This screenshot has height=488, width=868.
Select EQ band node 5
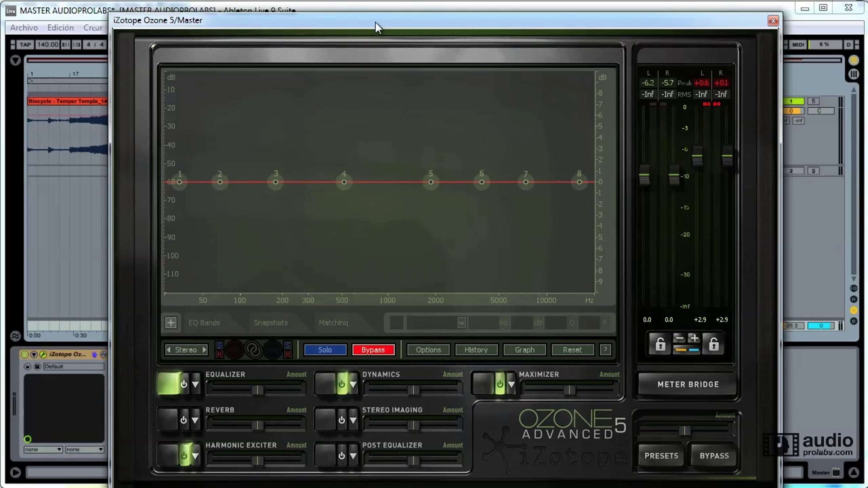click(430, 182)
